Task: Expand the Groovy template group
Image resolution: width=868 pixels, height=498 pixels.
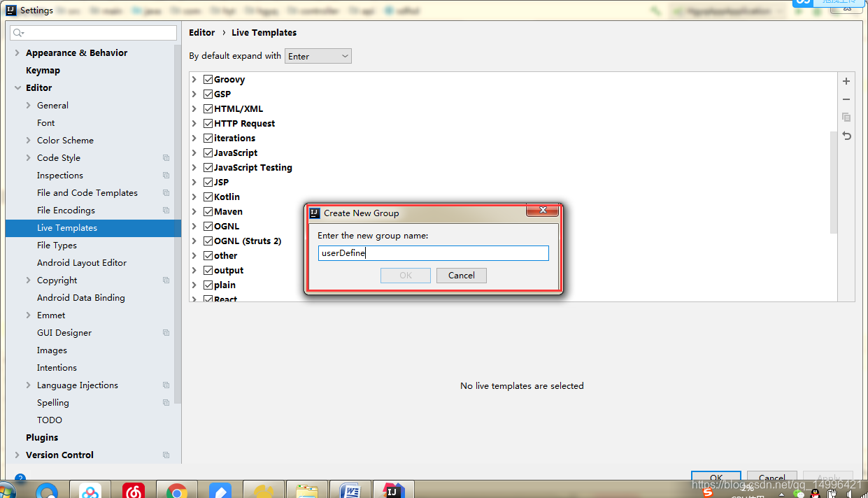Action: 194,80
